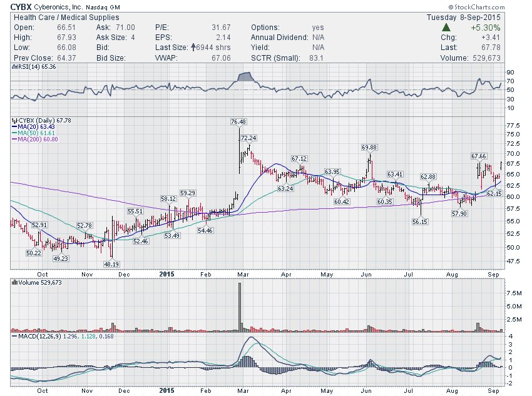Click the 52.78 price label

(84, 225)
